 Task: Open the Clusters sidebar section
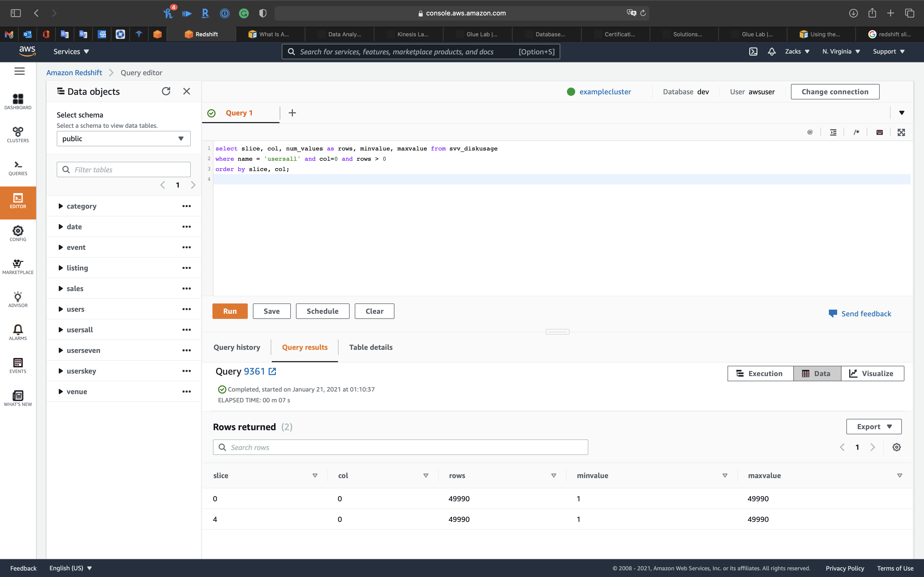point(18,135)
